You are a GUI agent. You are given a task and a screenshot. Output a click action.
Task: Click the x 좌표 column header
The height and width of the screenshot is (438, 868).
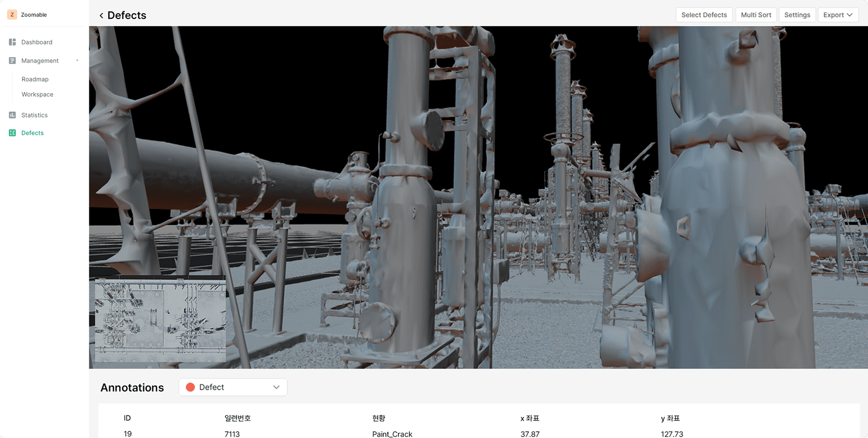tap(530, 418)
